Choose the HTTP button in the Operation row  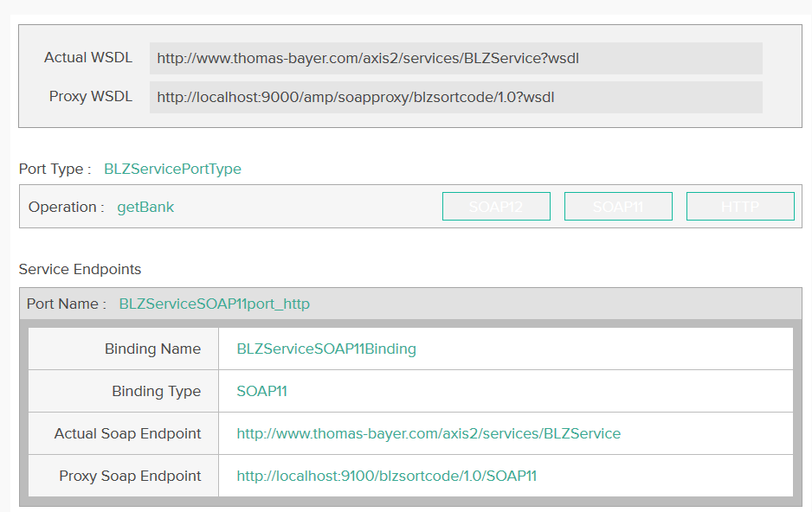point(740,207)
